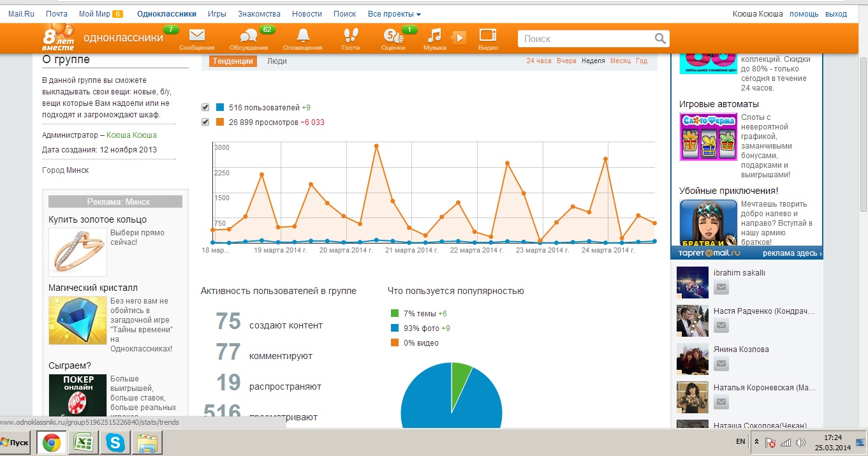Click the taskbar clock 17:24
The height and width of the screenshot is (456, 868).
(834, 438)
